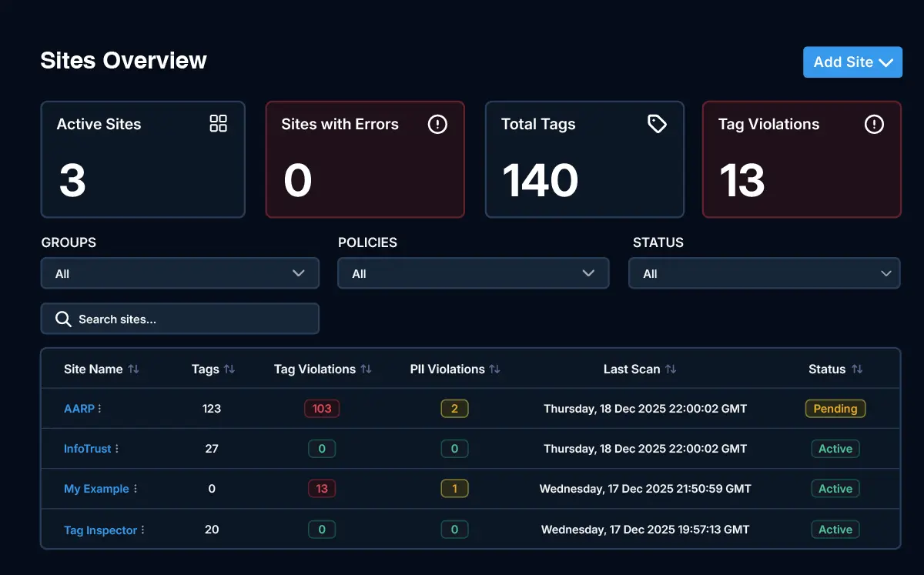The height and width of the screenshot is (575, 924).
Task: Click the Search sites input field
Action: click(179, 319)
